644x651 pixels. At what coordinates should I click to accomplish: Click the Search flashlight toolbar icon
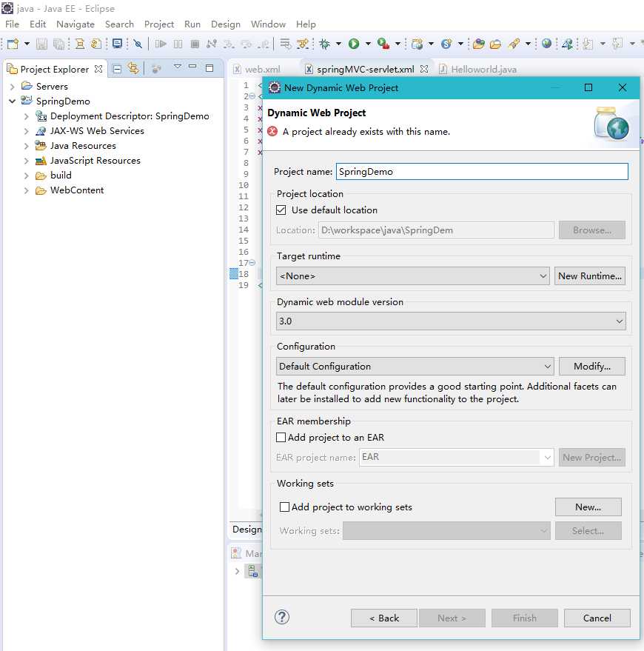(514, 44)
